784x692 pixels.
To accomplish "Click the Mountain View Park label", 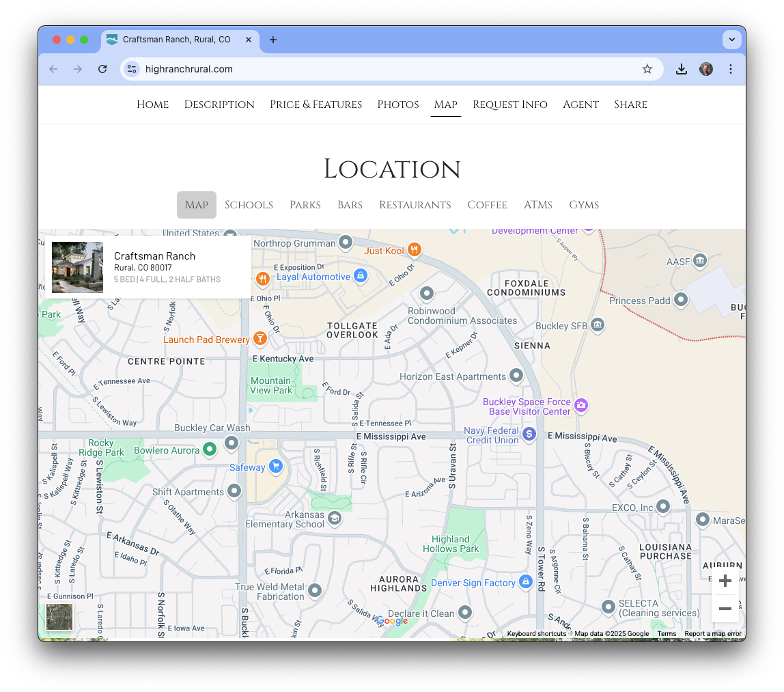I will pyautogui.click(x=271, y=385).
